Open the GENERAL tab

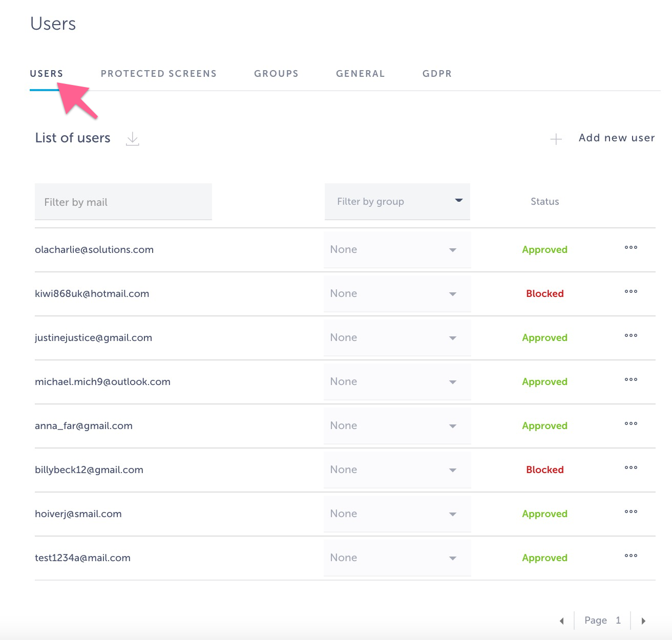coord(360,73)
